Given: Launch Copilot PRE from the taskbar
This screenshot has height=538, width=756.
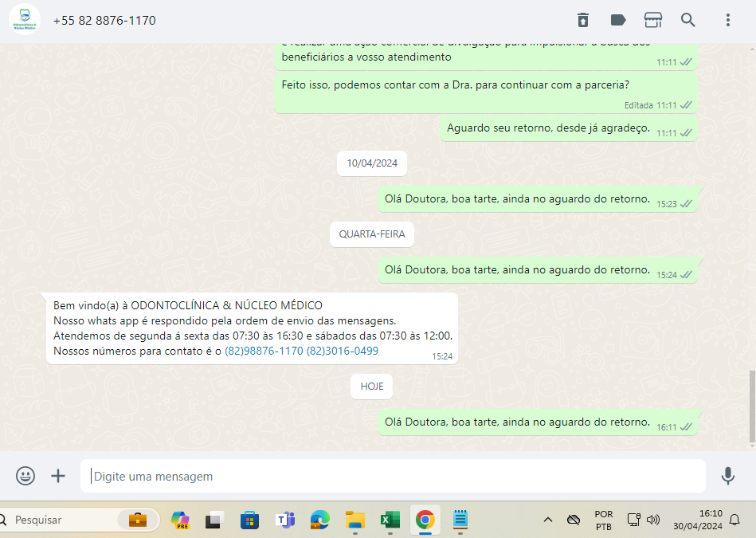Looking at the screenshot, I should click(180, 520).
